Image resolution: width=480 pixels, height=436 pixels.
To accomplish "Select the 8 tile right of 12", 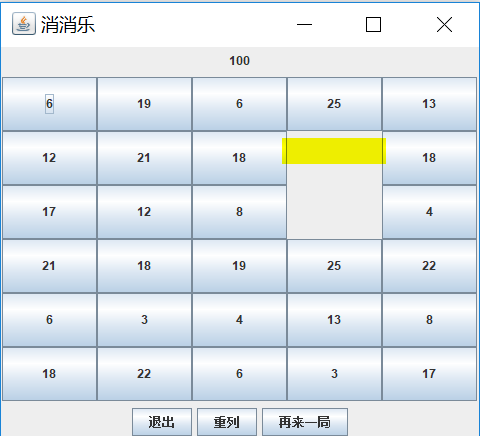I will point(239,212).
